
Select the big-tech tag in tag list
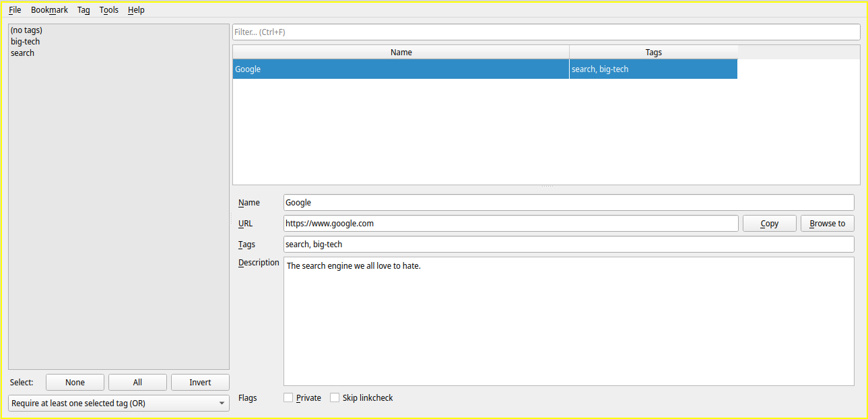(x=119, y=42)
